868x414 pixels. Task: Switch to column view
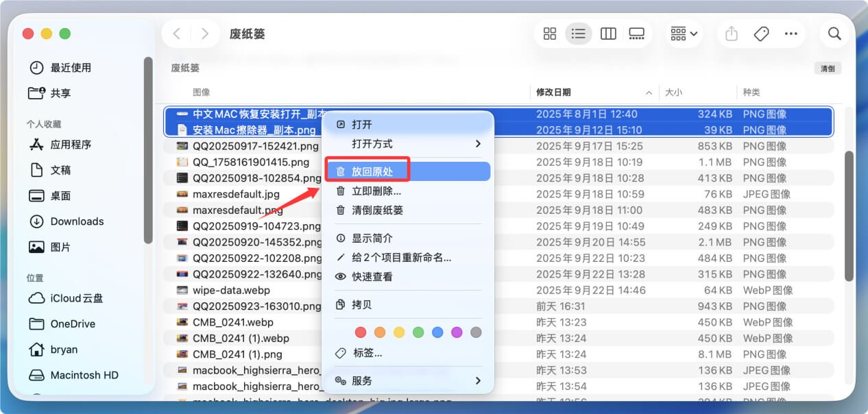(x=607, y=33)
